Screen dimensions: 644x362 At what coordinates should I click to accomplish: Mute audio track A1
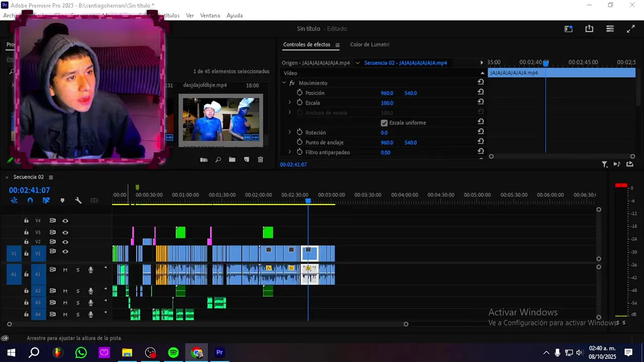coord(65,269)
